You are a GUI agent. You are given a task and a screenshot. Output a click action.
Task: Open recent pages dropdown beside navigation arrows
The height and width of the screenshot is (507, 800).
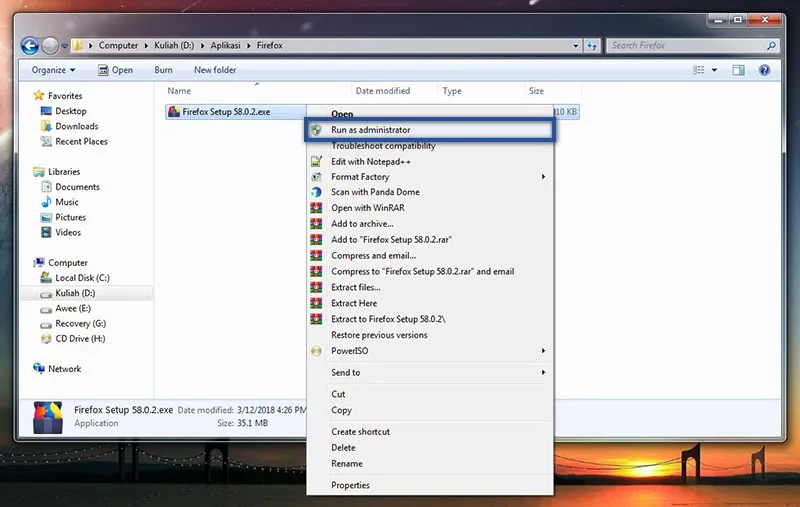pos(64,46)
